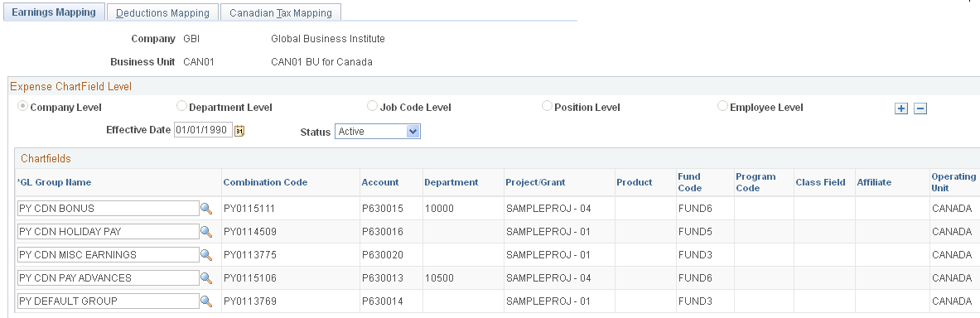This screenshot has width=980, height=318.
Task: Click the Chartfields section heading
Action: pos(46,159)
